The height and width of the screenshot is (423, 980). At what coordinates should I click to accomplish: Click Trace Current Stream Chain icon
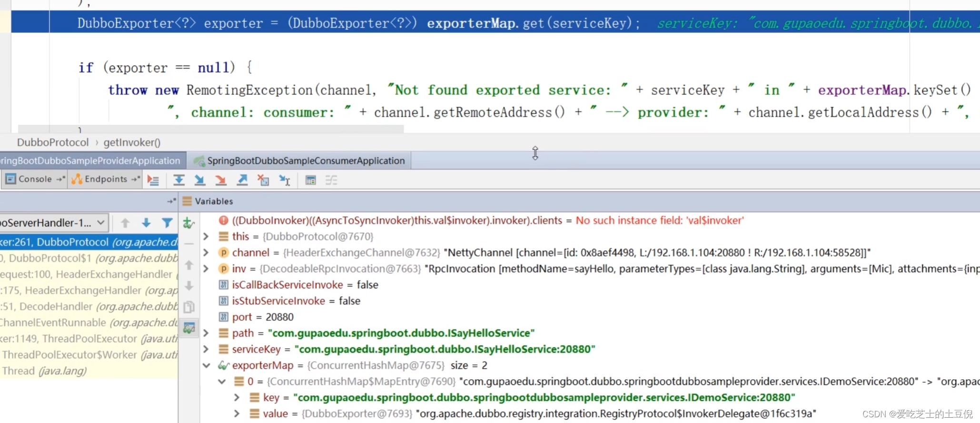(x=331, y=180)
